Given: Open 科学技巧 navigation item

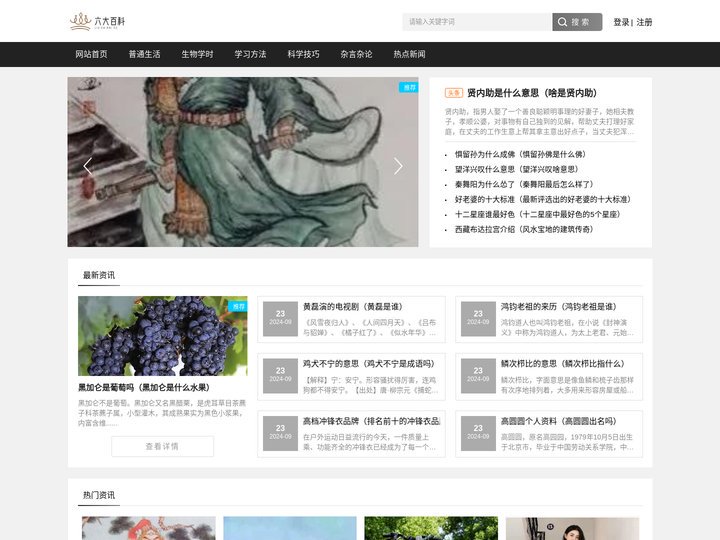Looking at the screenshot, I should click(x=304, y=54).
